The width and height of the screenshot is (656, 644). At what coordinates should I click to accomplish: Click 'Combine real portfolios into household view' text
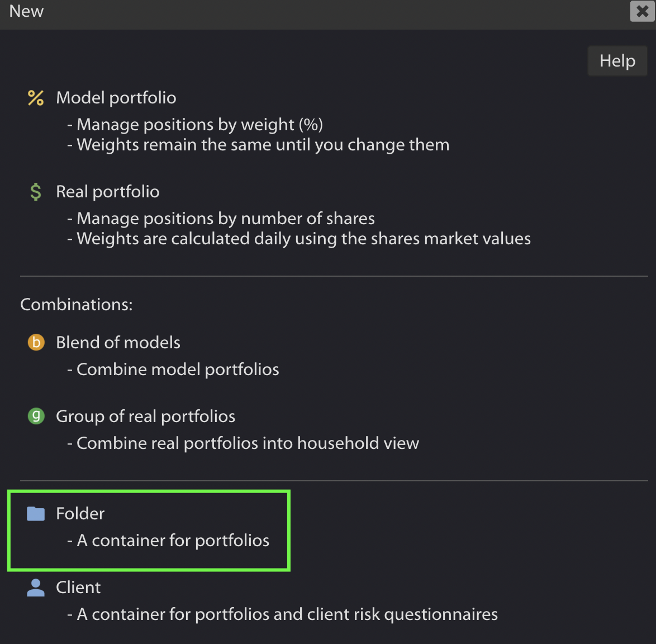click(243, 443)
